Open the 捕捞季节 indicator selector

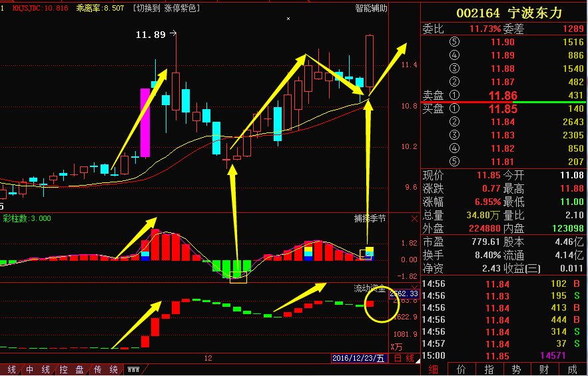pyautogui.click(x=370, y=218)
